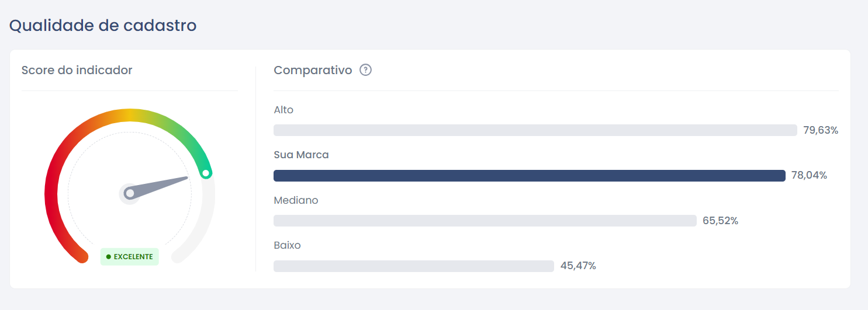The height and width of the screenshot is (310, 868).
Task: Click the Alto comparison bar
Action: click(x=535, y=130)
